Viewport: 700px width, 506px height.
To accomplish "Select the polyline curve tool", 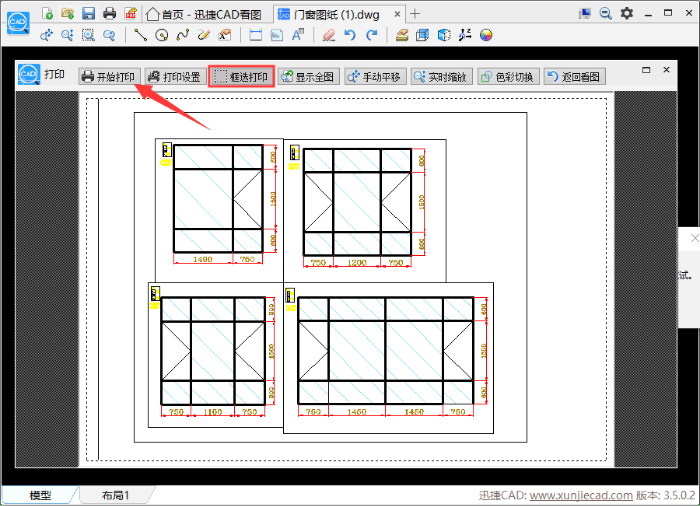I will point(183,35).
